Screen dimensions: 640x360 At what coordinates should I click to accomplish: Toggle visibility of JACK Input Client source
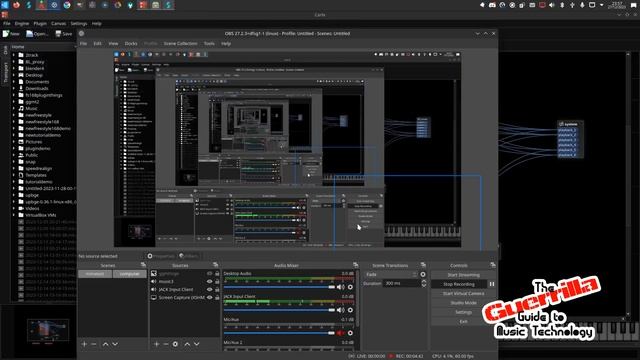pyautogui.click(x=209, y=289)
